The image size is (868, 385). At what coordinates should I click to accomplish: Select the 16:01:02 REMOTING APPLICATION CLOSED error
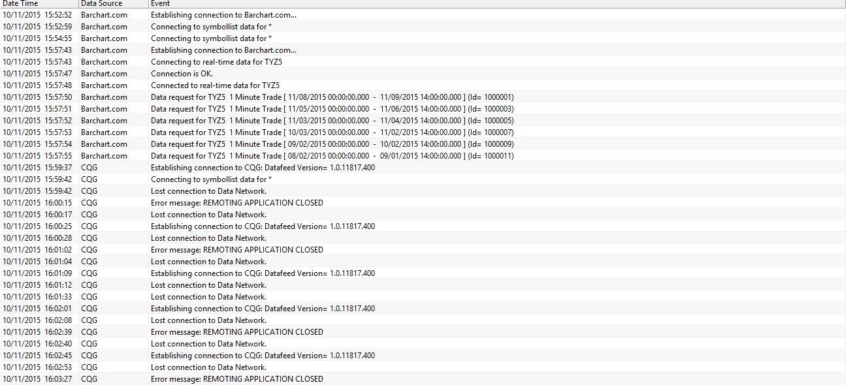coord(237,250)
